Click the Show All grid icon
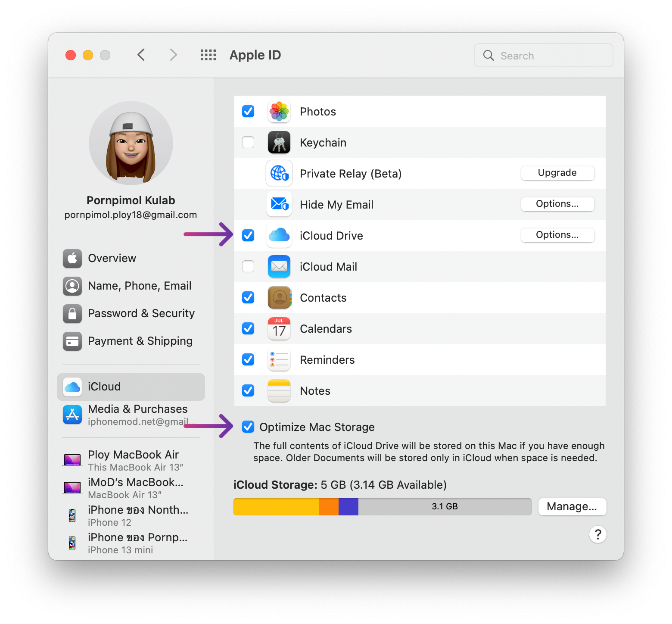The image size is (672, 624). 208,55
